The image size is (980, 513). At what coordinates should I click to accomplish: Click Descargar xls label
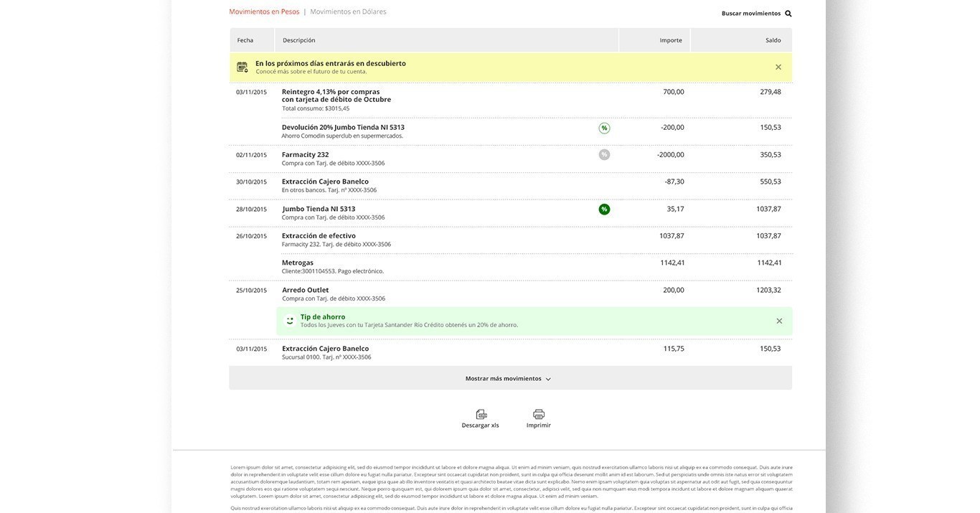(x=481, y=425)
